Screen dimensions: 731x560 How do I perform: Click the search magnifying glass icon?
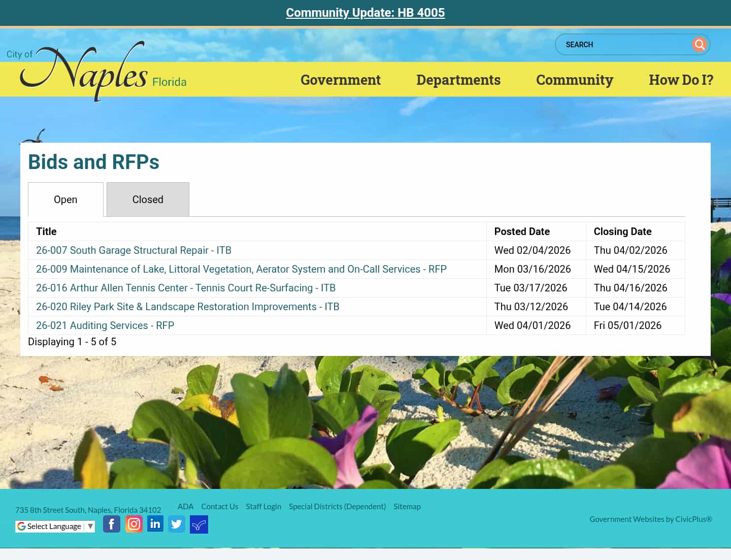[x=700, y=44]
